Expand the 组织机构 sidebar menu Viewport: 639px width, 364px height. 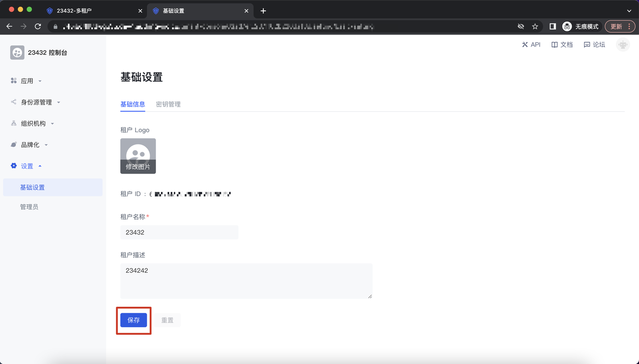coord(33,124)
